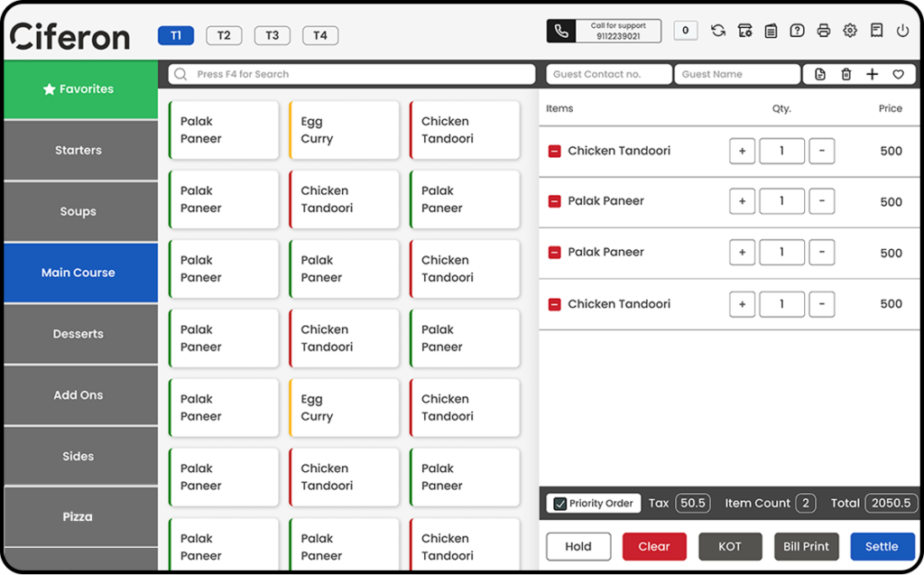Open the cash register settings icon

(x=744, y=30)
